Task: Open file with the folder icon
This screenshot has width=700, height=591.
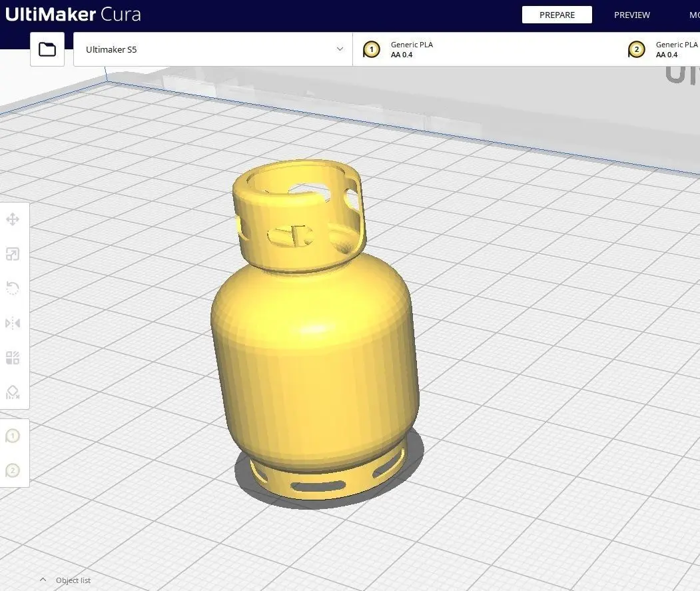Action: [x=47, y=49]
